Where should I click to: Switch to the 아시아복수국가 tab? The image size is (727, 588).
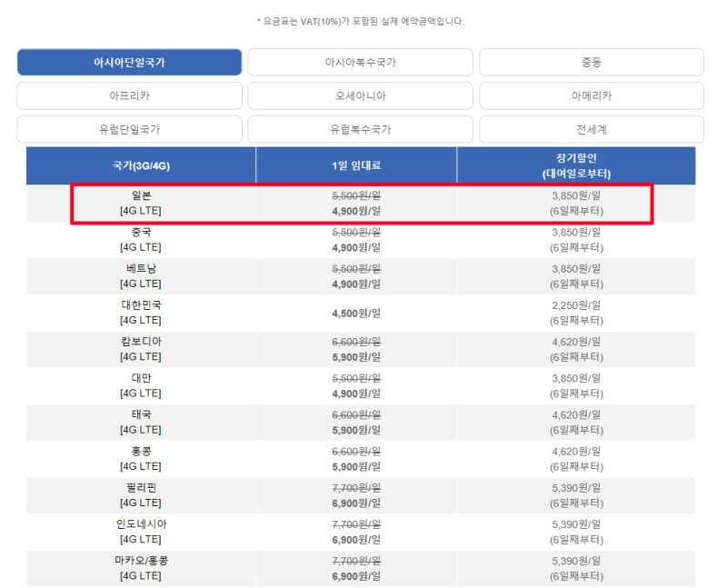click(360, 62)
